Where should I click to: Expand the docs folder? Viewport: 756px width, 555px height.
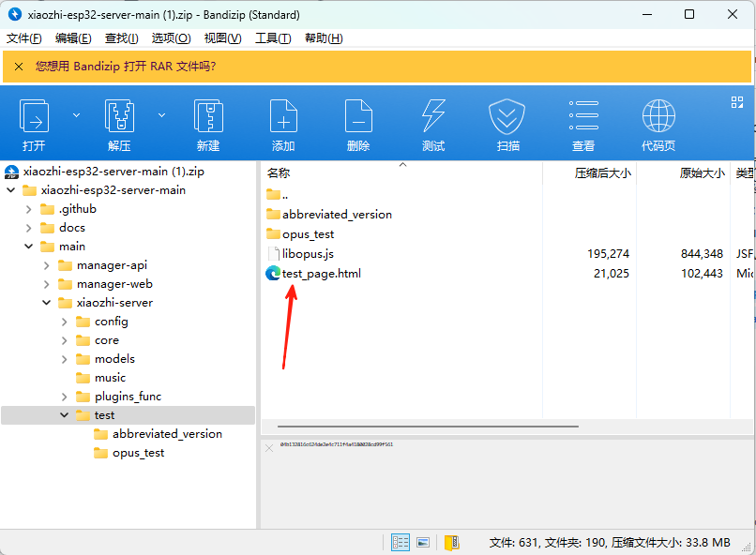point(28,228)
